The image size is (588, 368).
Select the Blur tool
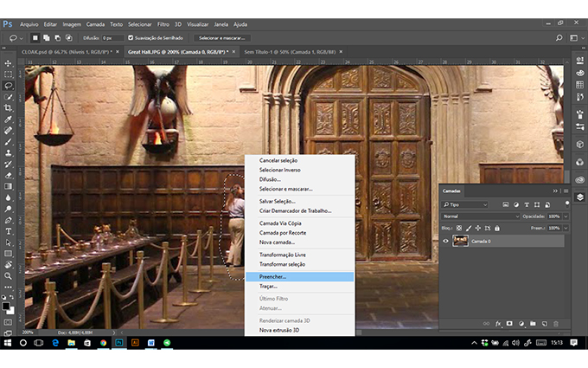[x=8, y=197]
